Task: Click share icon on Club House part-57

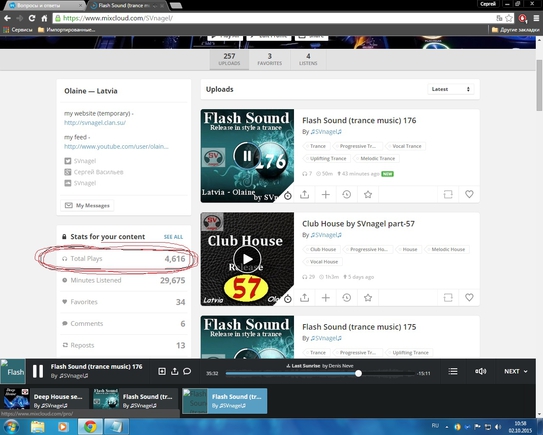Action: [x=304, y=298]
